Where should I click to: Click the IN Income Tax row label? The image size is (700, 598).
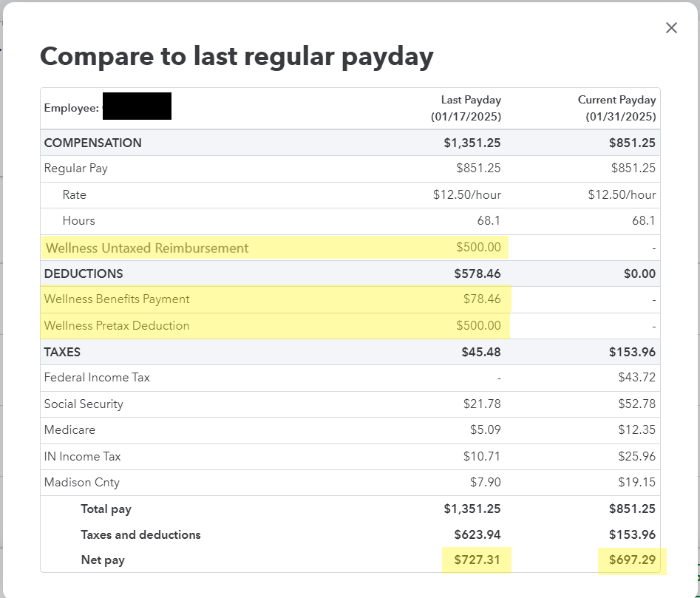pos(82,456)
